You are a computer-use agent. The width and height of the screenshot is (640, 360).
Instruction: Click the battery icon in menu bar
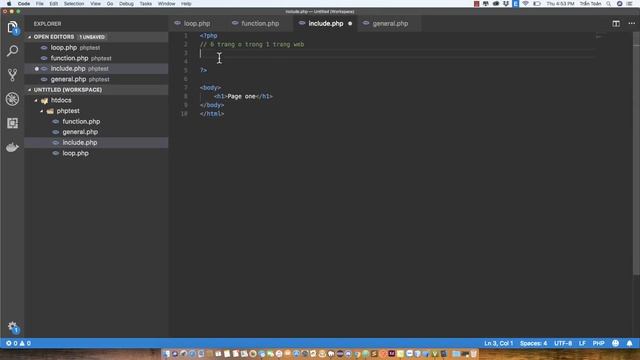[537, 4]
